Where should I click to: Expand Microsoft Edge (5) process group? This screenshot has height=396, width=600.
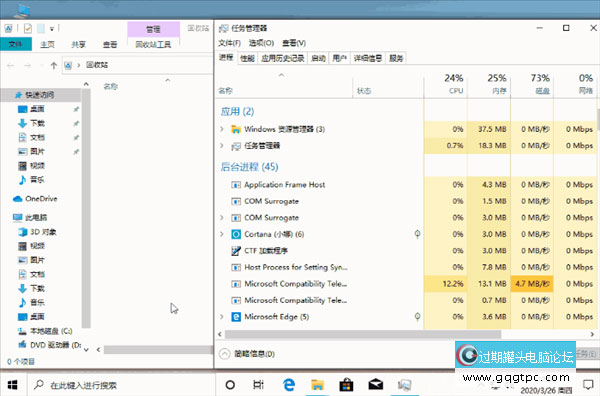222,316
